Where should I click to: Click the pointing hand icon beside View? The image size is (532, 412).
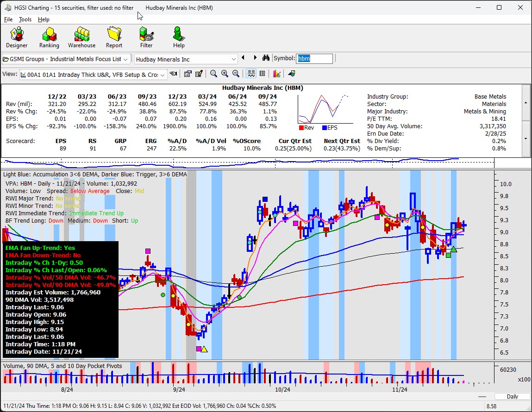(174, 74)
